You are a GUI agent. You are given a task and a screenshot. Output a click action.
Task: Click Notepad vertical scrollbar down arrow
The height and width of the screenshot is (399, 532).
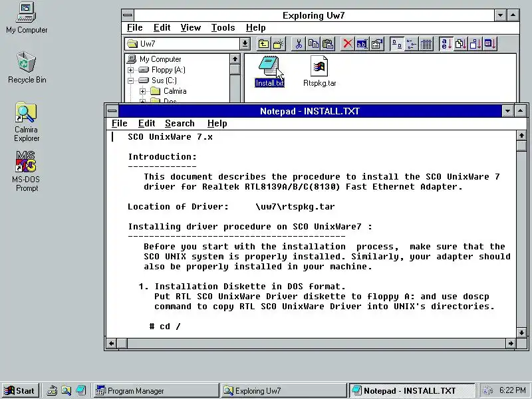pyautogui.click(x=521, y=332)
